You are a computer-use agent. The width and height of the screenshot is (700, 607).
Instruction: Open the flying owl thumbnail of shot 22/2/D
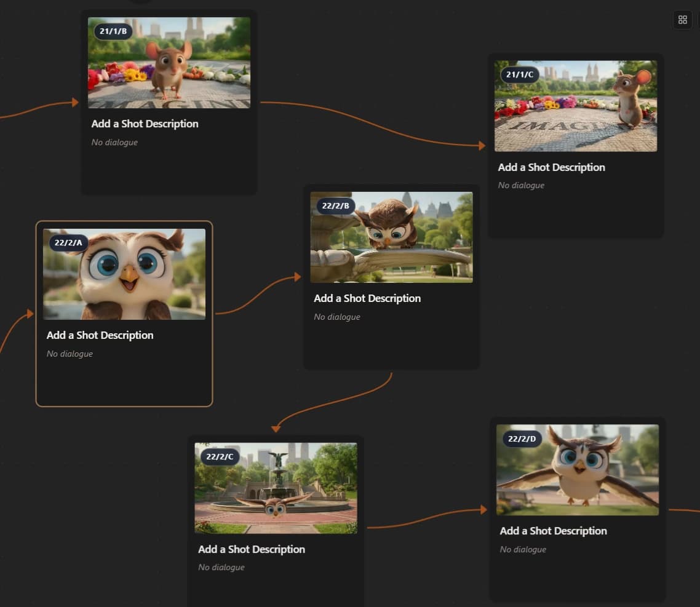click(577, 469)
